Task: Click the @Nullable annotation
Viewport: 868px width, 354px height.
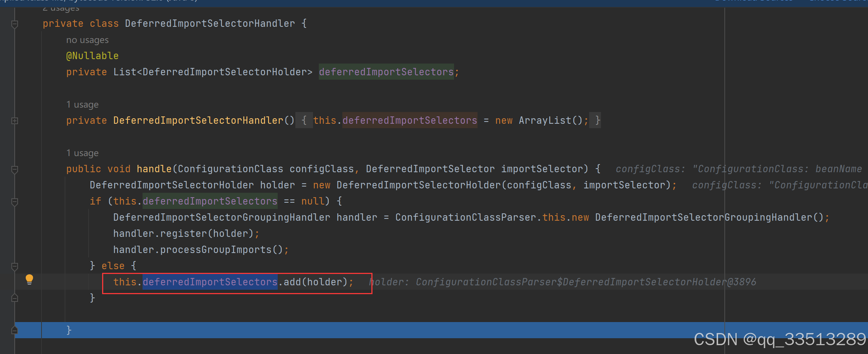Action: point(92,55)
